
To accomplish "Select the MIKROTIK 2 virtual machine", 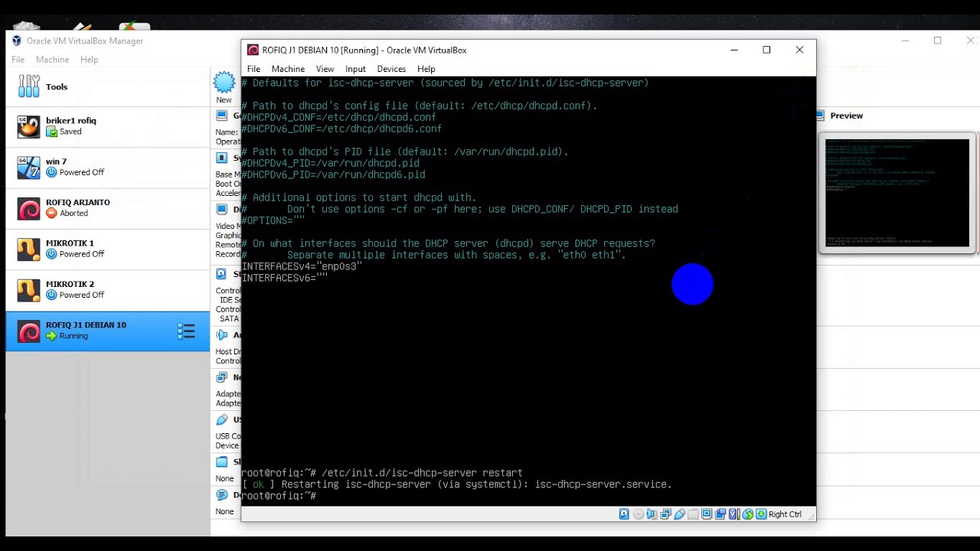I will pyautogui.click(x=107, y=289).
